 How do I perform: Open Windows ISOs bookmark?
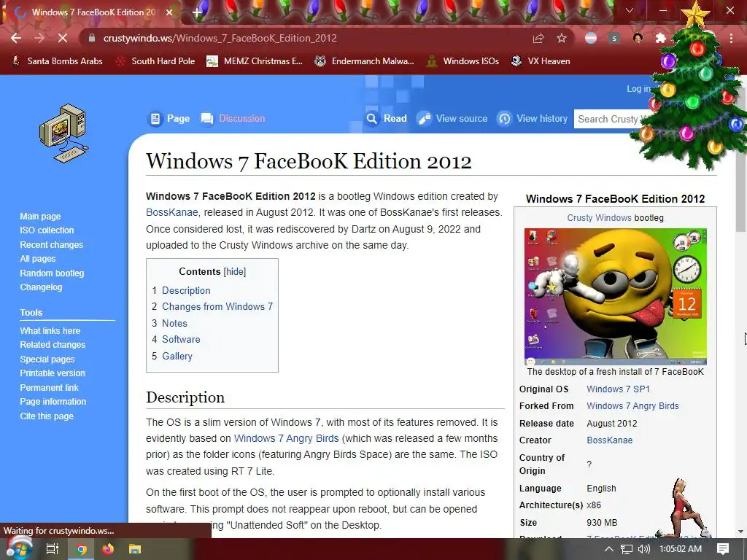(x=462, y=61)
